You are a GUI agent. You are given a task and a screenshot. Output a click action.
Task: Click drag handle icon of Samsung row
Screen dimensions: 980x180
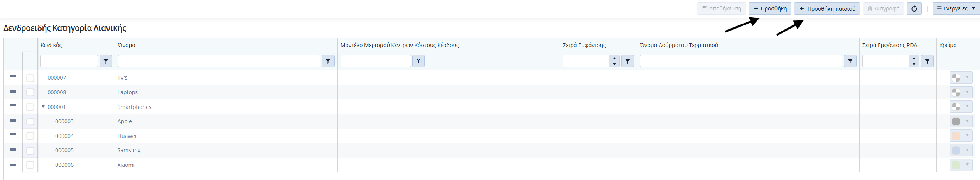[x=13, y=150]
